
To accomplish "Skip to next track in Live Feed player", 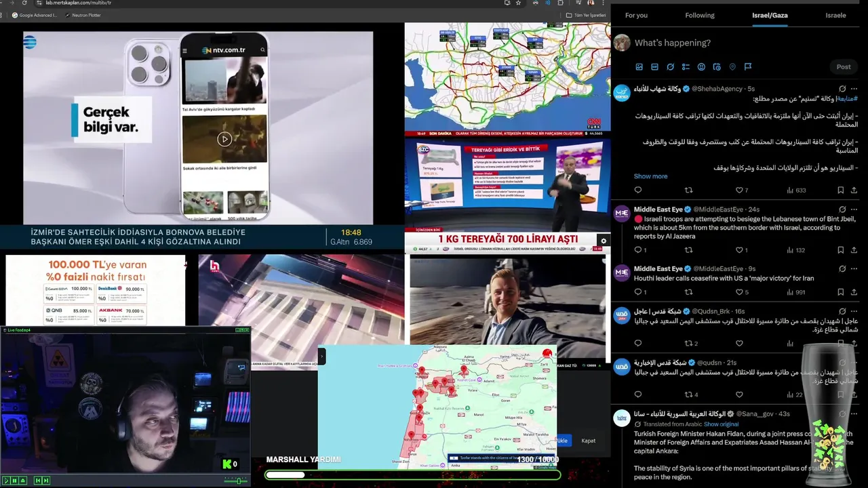I will click(45, 481).
